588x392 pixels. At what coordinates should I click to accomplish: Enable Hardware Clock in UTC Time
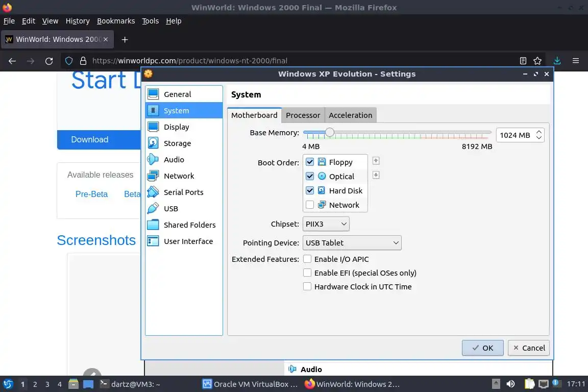point(307,286)
